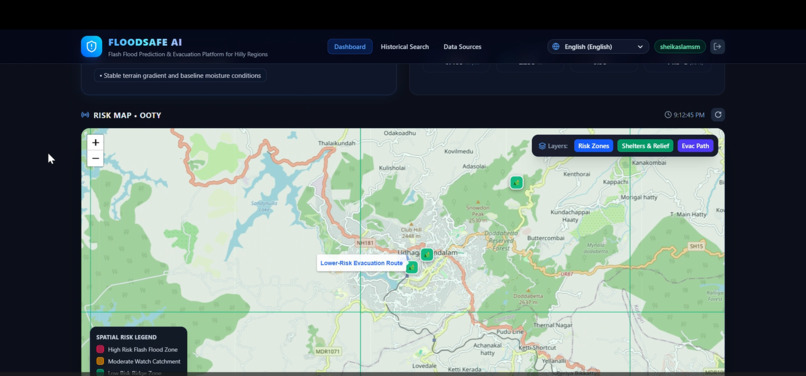Screen dimensions: 806x376
Task: Click the Spatial Risk Legend title
Action: (126, 337)
